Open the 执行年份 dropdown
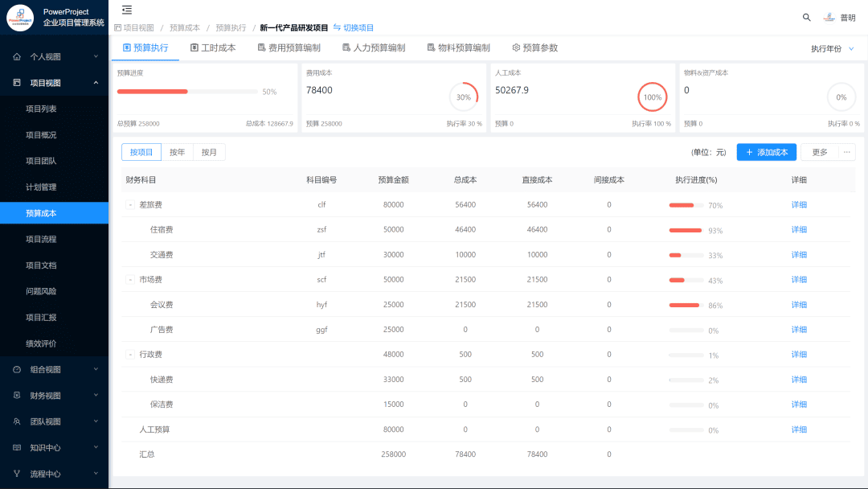Screen dimensions: 868x489 pyautogui.click(x=831, y=48)
